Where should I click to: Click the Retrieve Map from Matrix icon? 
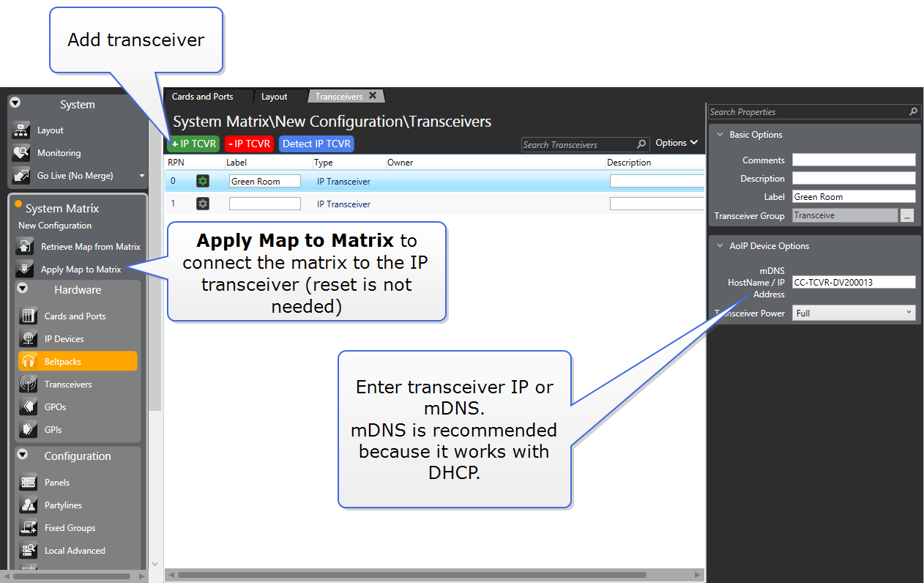pyautogui.click(x=25, y=247)
